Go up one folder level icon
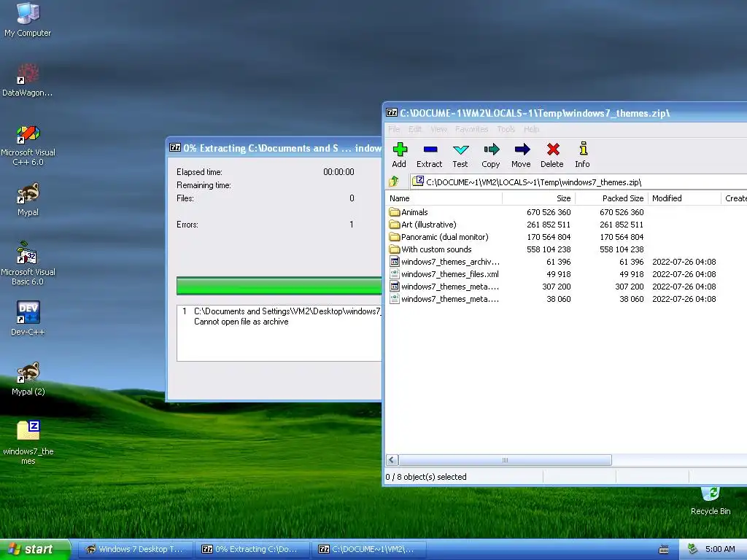Screen dimensions: 747x560 point(394,182)
